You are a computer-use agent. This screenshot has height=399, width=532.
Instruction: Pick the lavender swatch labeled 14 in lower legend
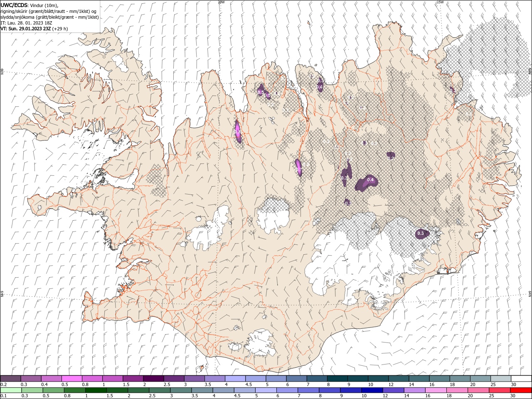click(x=414, y=390)
